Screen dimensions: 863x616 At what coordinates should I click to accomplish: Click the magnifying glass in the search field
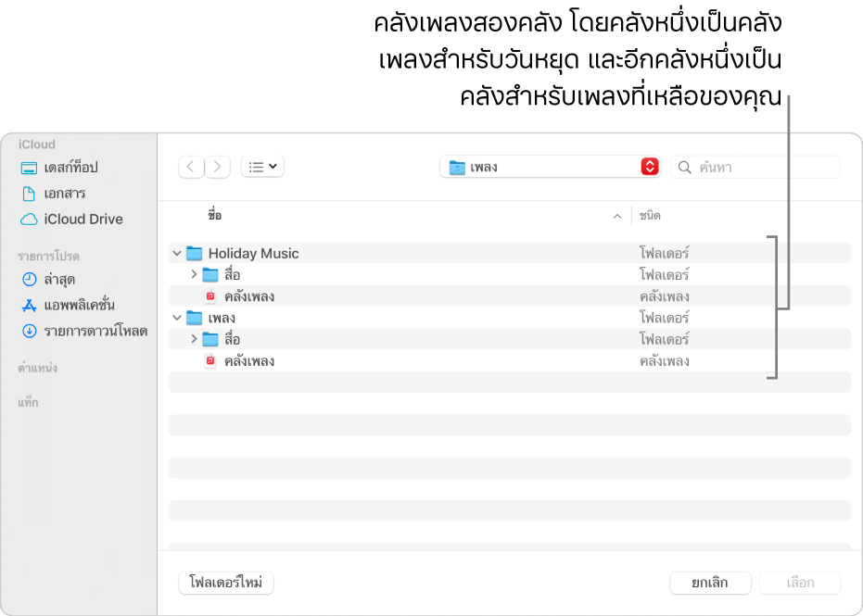684,167
